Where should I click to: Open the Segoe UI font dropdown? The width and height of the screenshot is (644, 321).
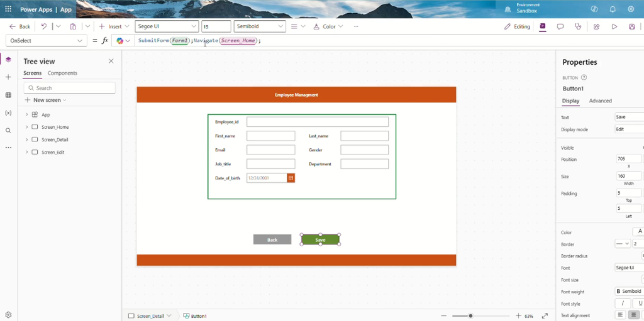pyautogui.click(x=167, y=26)
